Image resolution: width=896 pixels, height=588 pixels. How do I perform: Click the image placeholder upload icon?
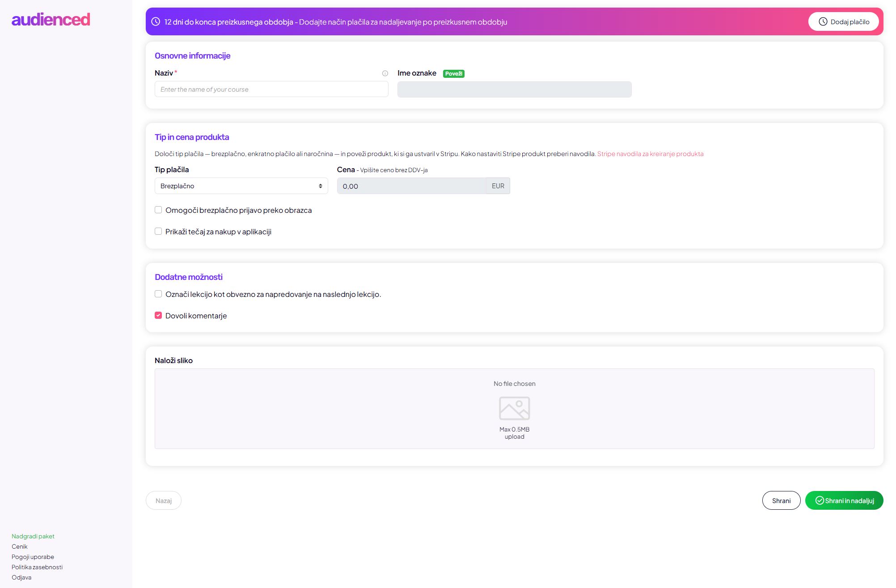(514, 408)
